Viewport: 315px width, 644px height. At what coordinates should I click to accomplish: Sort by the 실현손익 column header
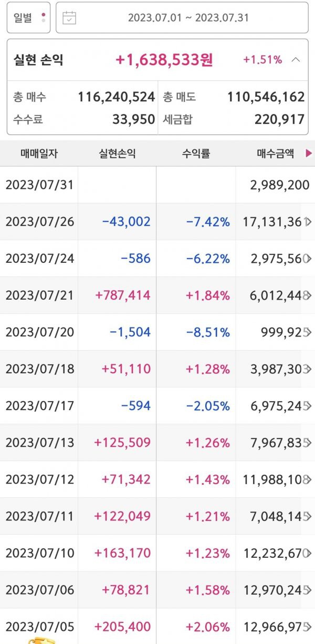click(117, 154)
